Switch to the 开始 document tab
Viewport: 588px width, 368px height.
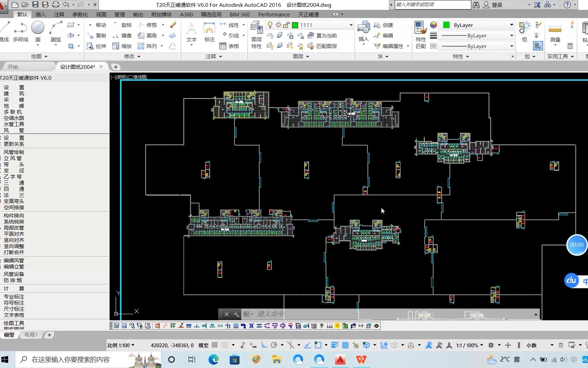(x=13, y=67)
